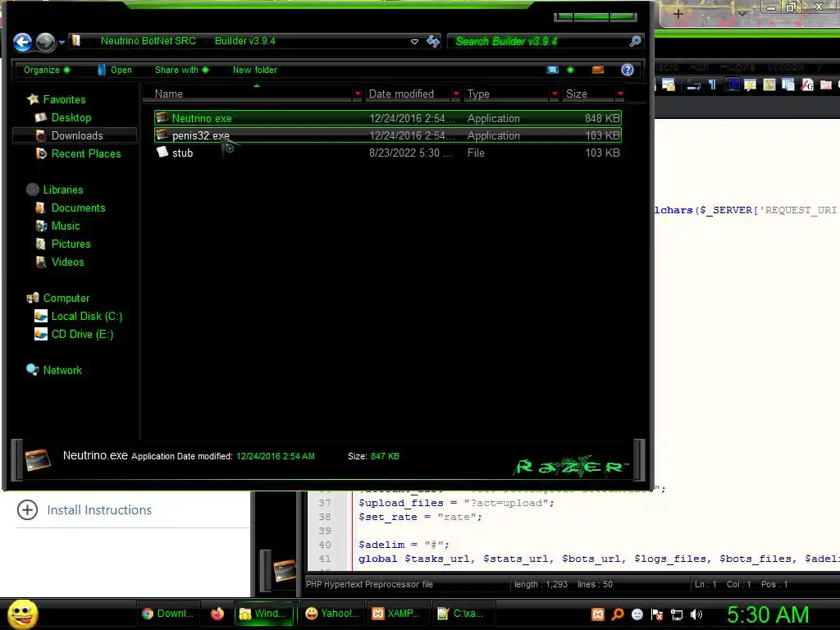Open the Run menu in the editor window
The image size is (840, 630).
(699, 67)
